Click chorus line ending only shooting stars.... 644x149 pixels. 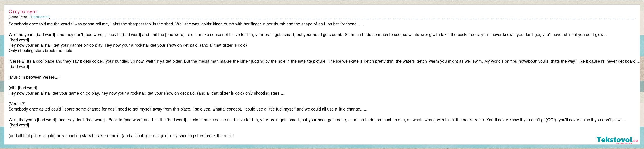click(x=146, y=93)
